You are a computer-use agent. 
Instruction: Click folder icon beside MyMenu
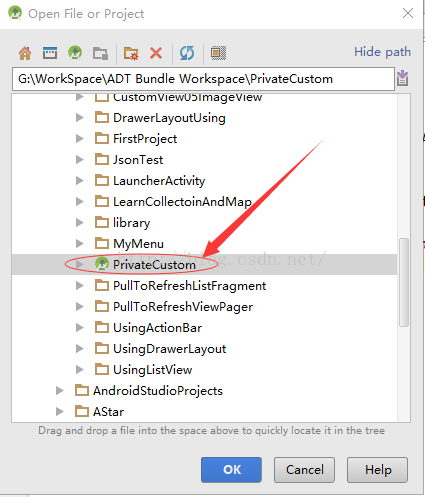102,243
